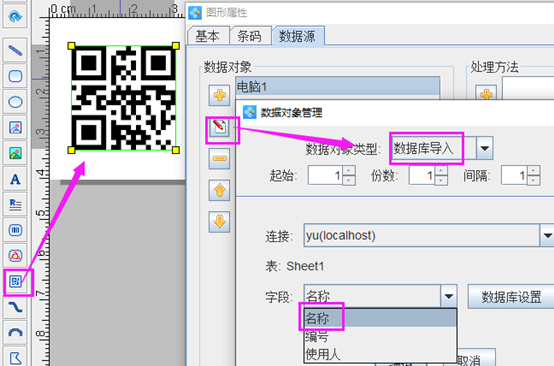Remove data object with minus button
The width and height of the screenshot is (554, 366).
[x=219, y=159]
